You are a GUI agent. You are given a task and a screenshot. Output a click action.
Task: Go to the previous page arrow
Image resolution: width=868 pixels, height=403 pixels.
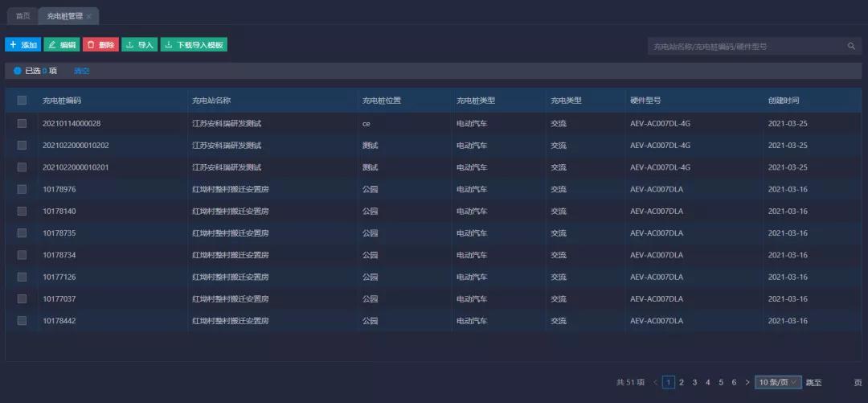[656, 382]
